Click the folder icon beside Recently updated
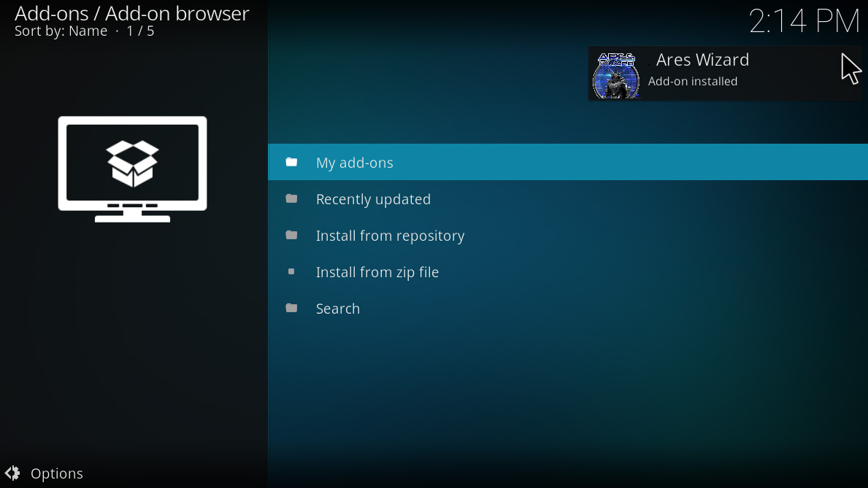This screenshot has height=488, width=868. click(292, 198)
